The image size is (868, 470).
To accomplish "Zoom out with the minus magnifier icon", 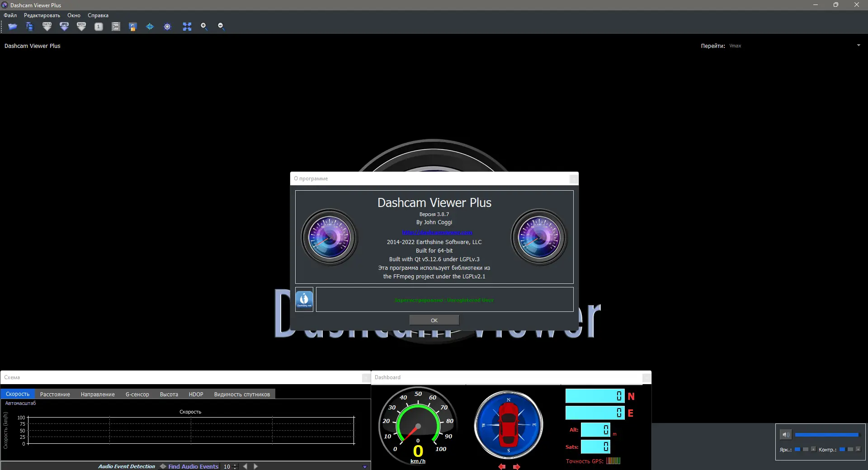I will [221, 27].
